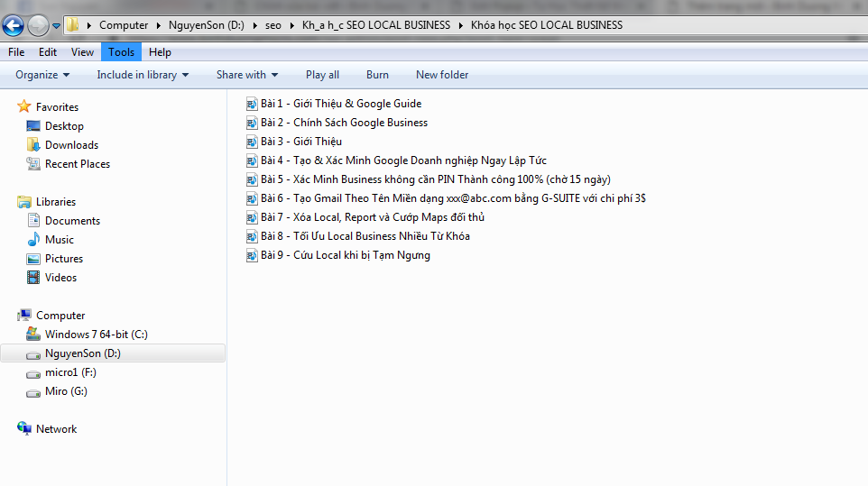
Task: Click Computer in the address breadcrumb
Action: [124, 25]
